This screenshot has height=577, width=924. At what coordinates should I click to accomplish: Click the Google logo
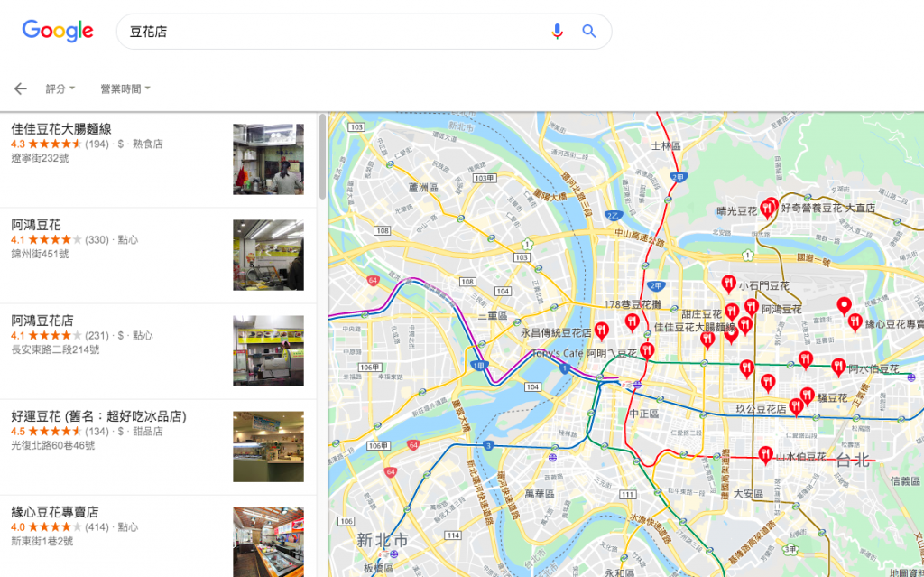58,31
